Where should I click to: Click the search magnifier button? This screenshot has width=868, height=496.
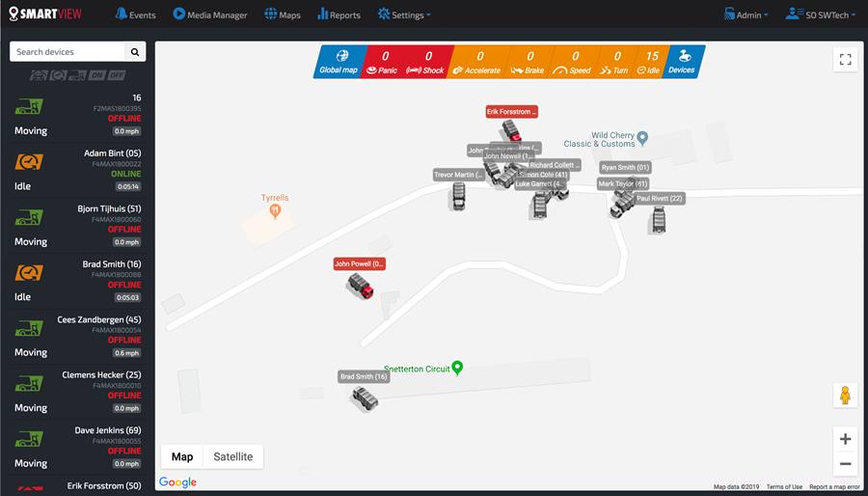coord(135,51)
